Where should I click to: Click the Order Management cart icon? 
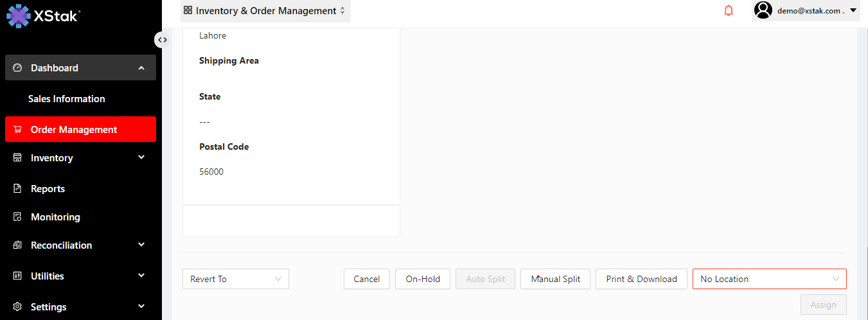tap(17, 130)
